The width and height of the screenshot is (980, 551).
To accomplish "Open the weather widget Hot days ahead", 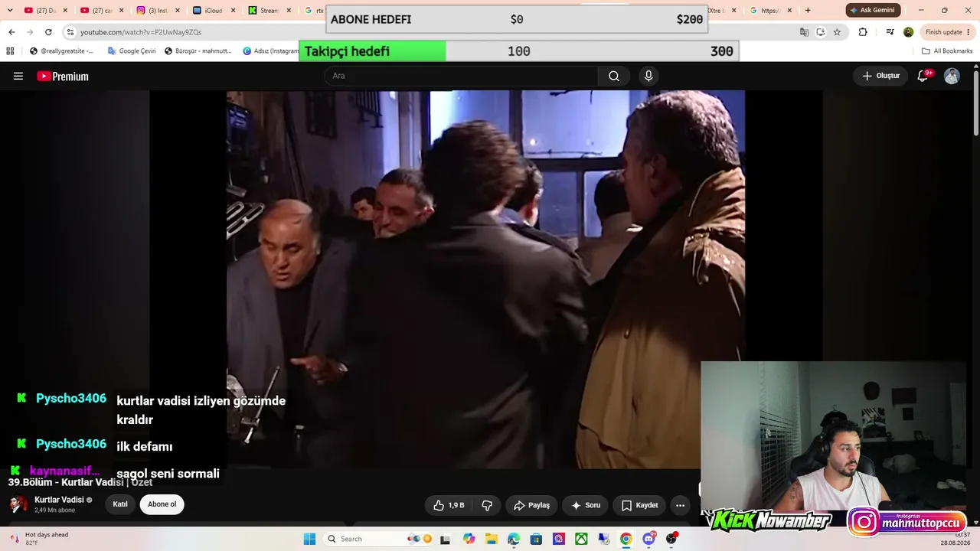I will point(40,539).
